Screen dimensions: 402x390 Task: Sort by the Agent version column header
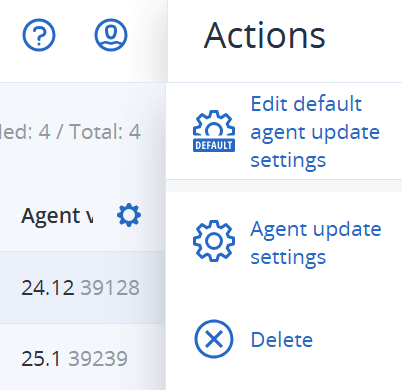pyautogui.click(x=57, y=216)
